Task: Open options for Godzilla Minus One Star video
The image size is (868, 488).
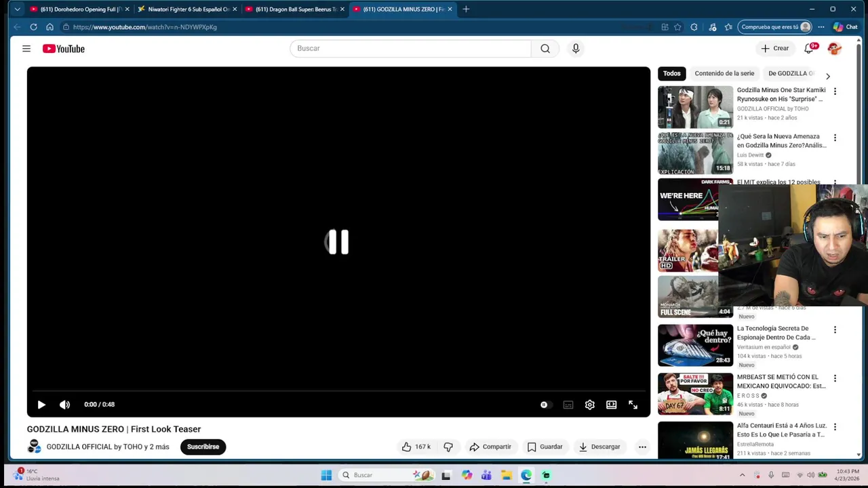Action: click(835, 91)
